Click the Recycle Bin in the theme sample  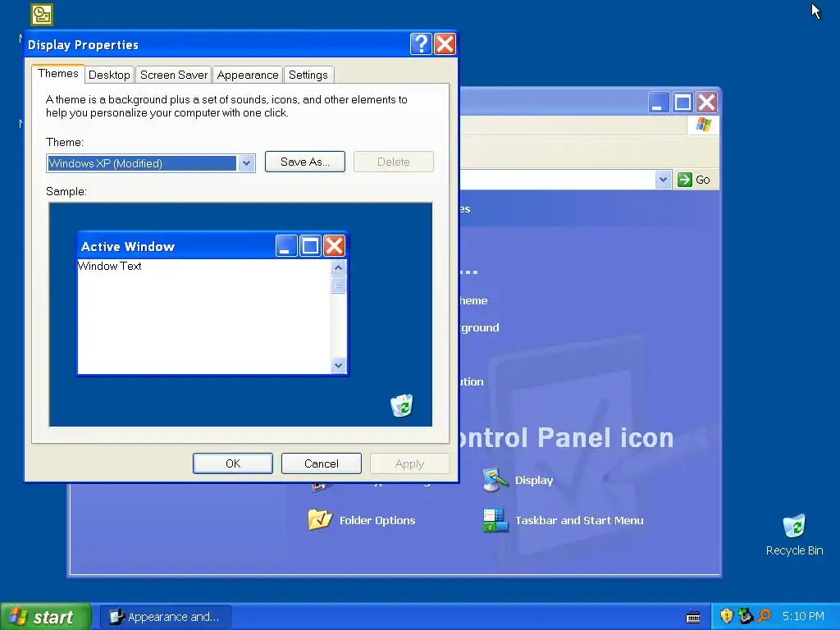(402, 405)
